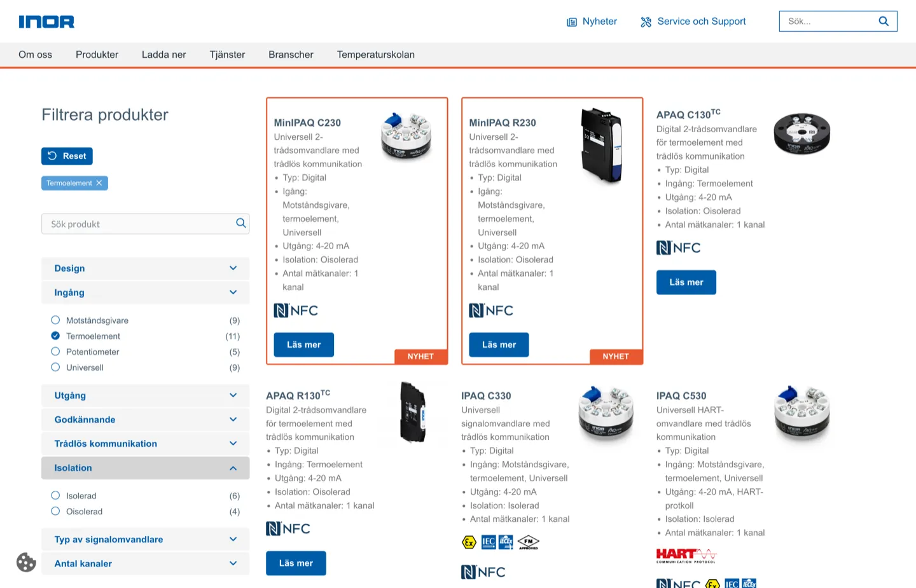Click NFC logo on MinIPAQ C230 card
Image resolution: width=916 pixels, height=588 pixels.
pyautogui.click(x=296, y=310)
